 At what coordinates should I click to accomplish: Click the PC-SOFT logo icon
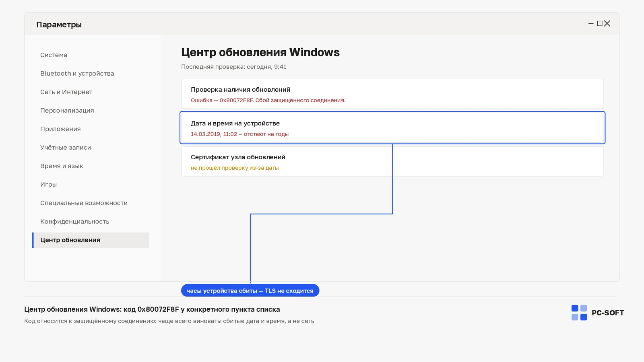tap(579, 313)
